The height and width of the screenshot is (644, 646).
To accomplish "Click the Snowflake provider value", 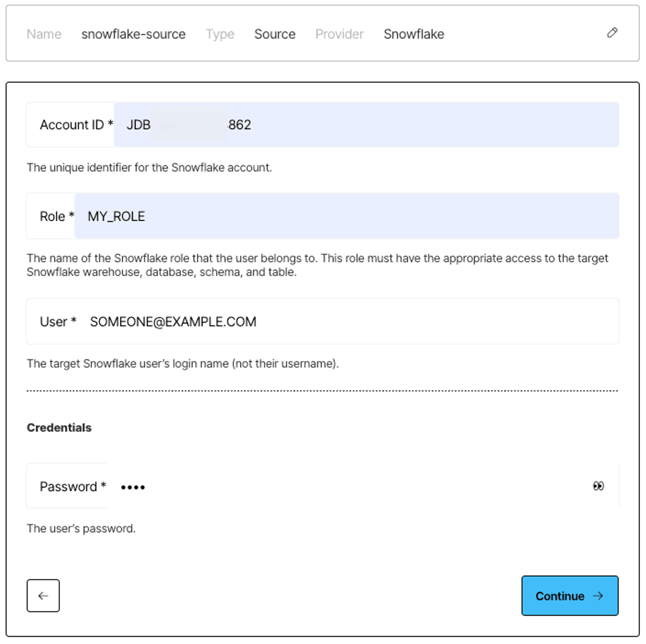I will click(x=414, y=34).
